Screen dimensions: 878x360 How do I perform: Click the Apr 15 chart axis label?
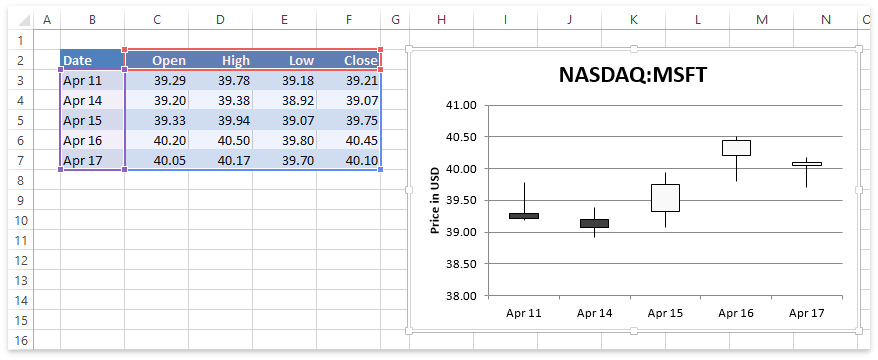665,313
